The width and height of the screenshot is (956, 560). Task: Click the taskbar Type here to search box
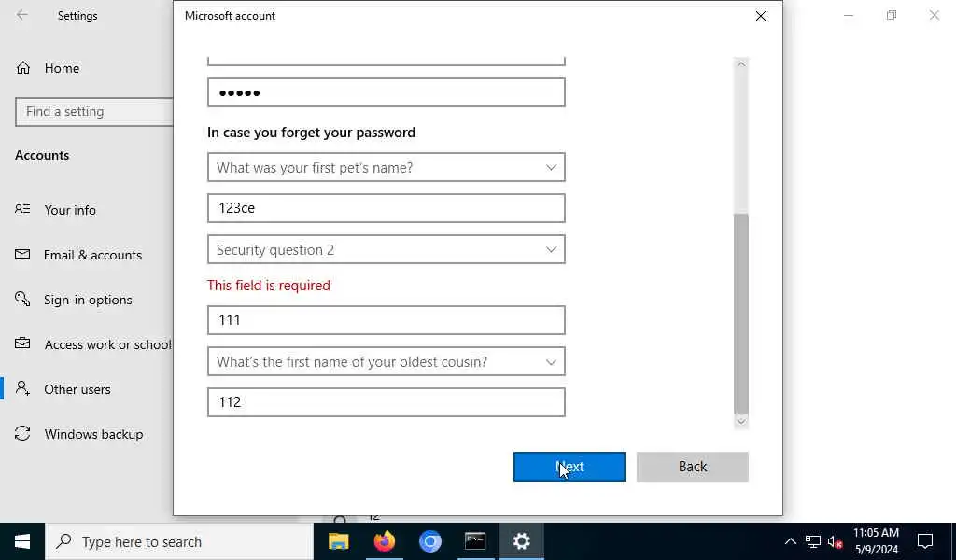point(179,541)
